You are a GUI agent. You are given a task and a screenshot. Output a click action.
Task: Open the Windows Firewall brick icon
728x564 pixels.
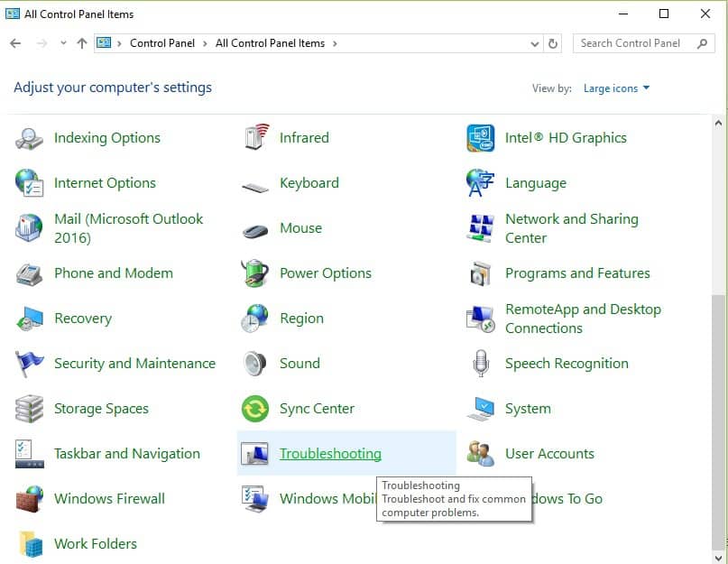coord(29,499)
